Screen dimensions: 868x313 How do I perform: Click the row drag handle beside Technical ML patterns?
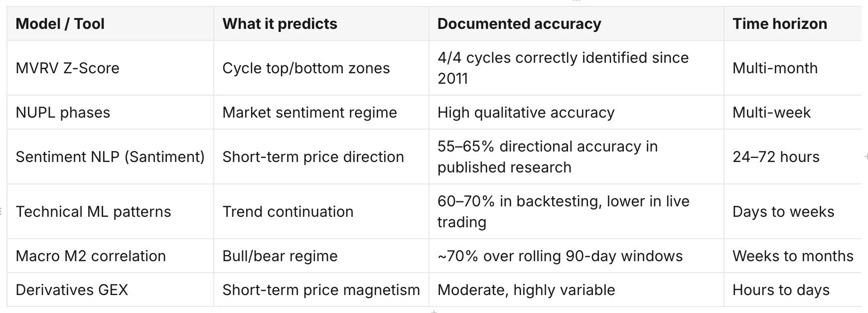pyautogui.click(x=1, y=211)
